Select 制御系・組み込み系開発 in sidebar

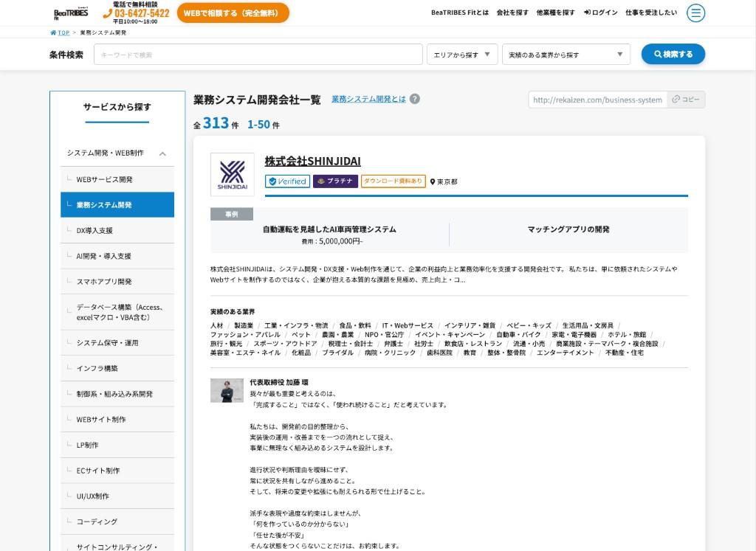pos(117,393)
